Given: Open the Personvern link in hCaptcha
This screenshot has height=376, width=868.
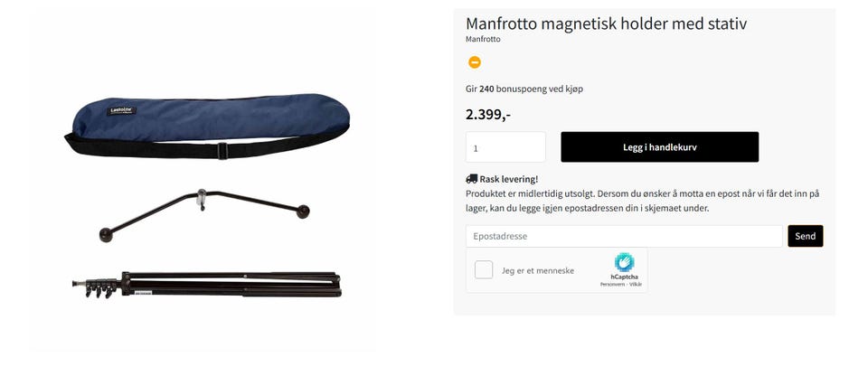Looking at the screenshot, I should point(612,284).
